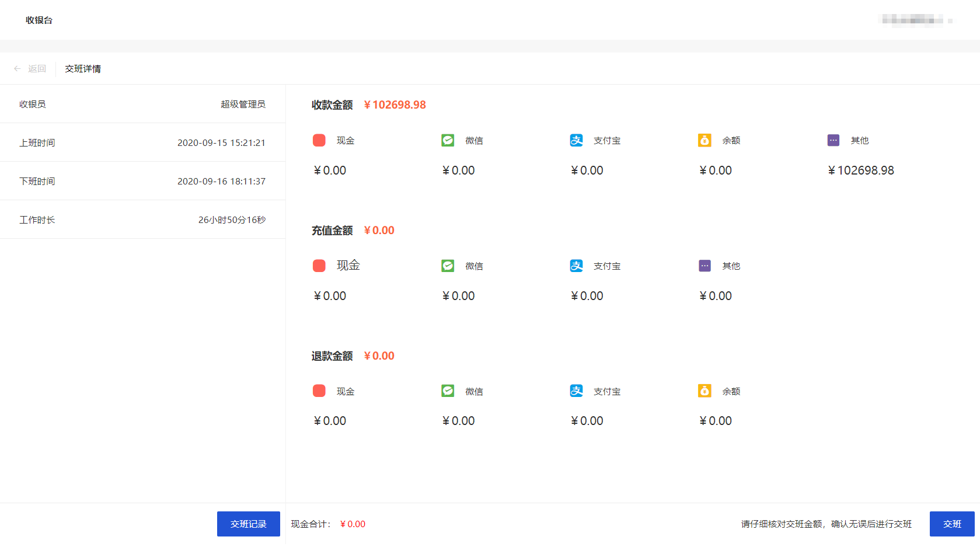Click the blurred user account at top right
The width and height of the screenshot is (980, 547).
coord(913,20)
